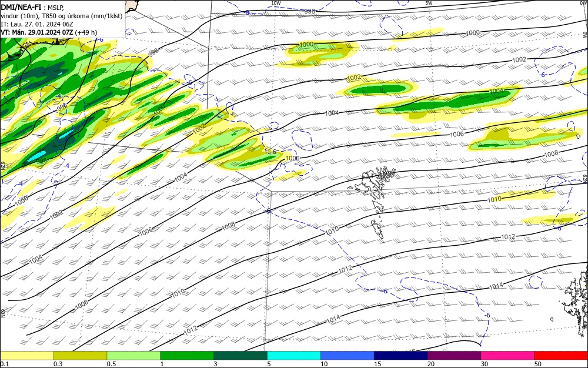Choose the navy 15–20 legend swatch
This screenshot has width=588, height=368.
401,356
